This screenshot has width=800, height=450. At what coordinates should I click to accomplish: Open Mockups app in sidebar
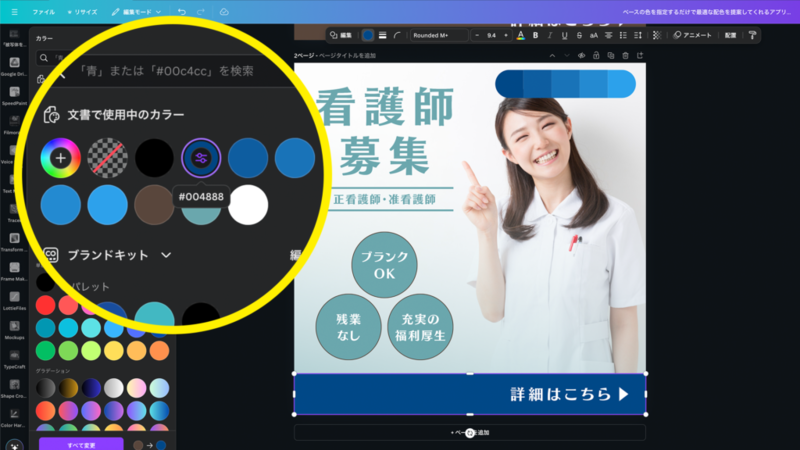coord(14,329)
